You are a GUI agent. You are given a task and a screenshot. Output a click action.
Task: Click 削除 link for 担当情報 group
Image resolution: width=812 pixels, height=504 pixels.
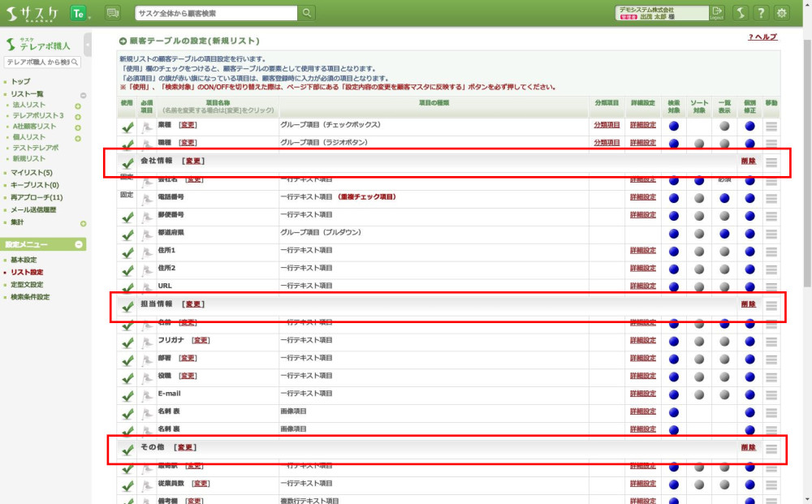[x=748, y=304]
